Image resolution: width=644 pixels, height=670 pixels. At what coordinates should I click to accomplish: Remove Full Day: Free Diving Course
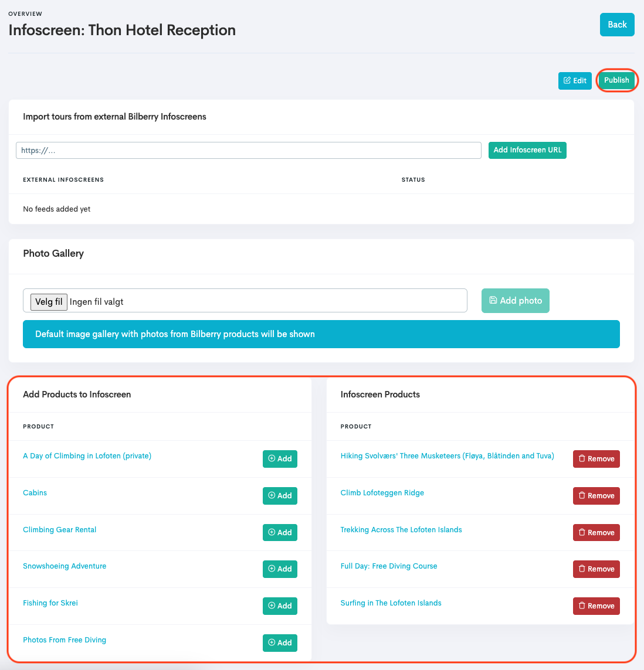pos(596,569)
